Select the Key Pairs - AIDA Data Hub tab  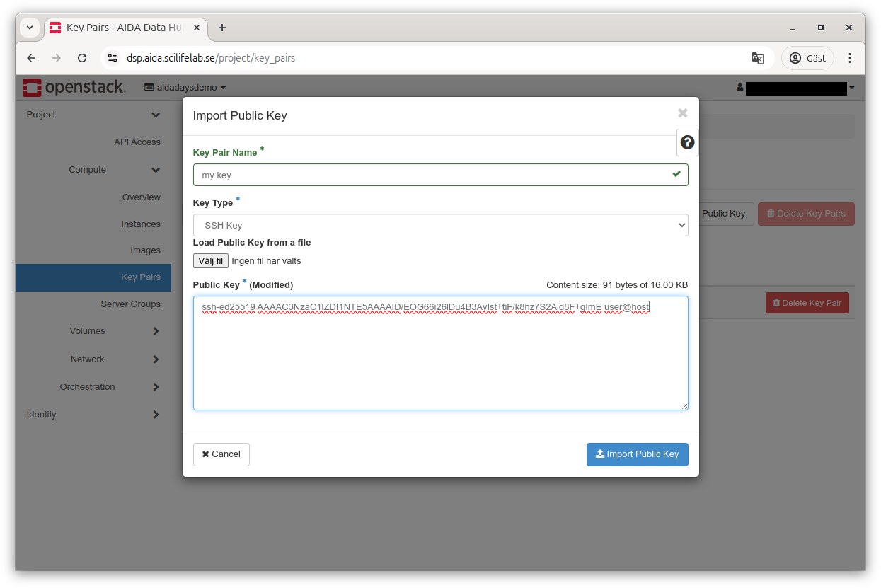pos(126,28)
